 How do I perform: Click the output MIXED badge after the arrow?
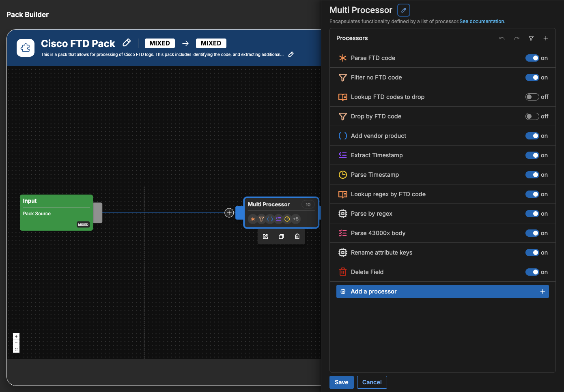211,43
